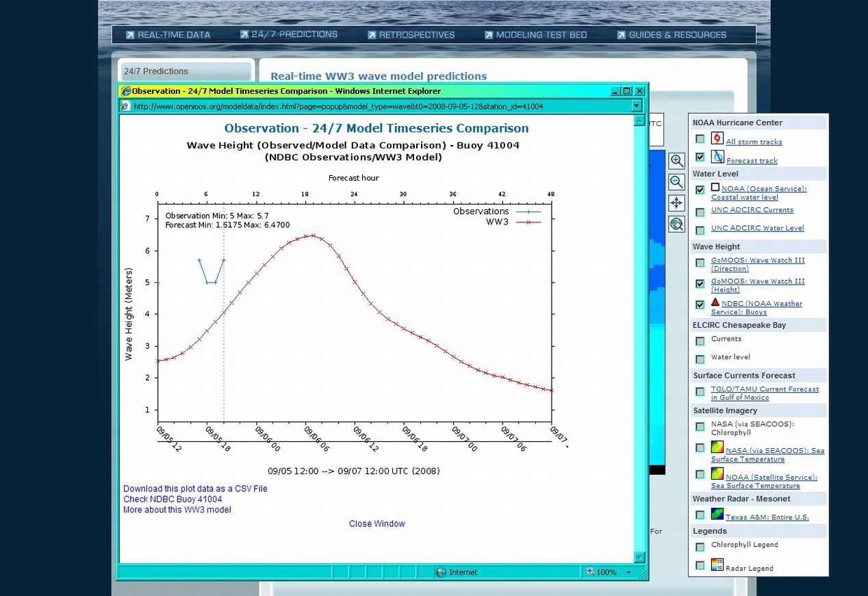868x596 pixels.
Task: Uncheck Wave Watch III (Height) checkbox
Action: [700, 284]
